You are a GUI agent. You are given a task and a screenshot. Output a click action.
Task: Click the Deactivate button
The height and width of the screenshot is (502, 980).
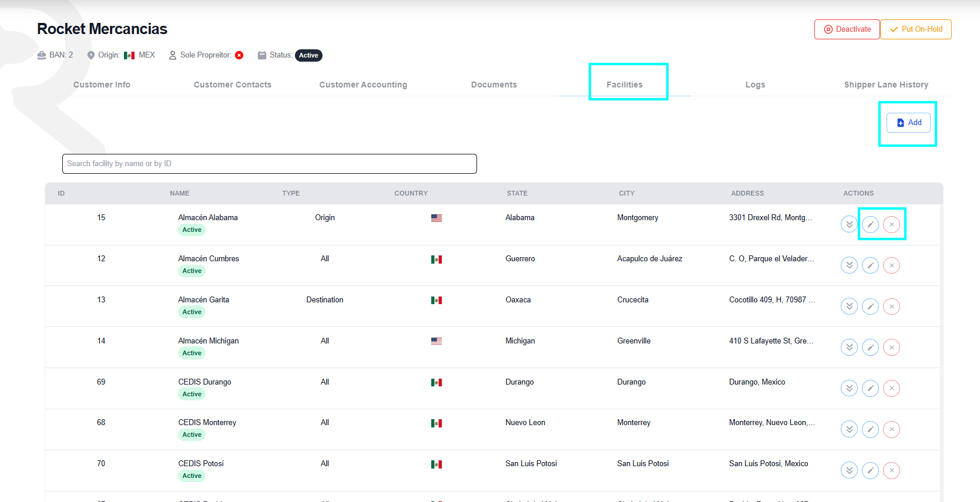pyautogui.click(x=847, y=29)
